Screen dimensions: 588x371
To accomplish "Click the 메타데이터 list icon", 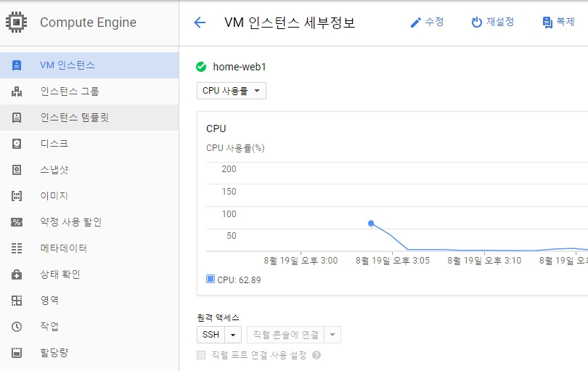I will point(17,248).
